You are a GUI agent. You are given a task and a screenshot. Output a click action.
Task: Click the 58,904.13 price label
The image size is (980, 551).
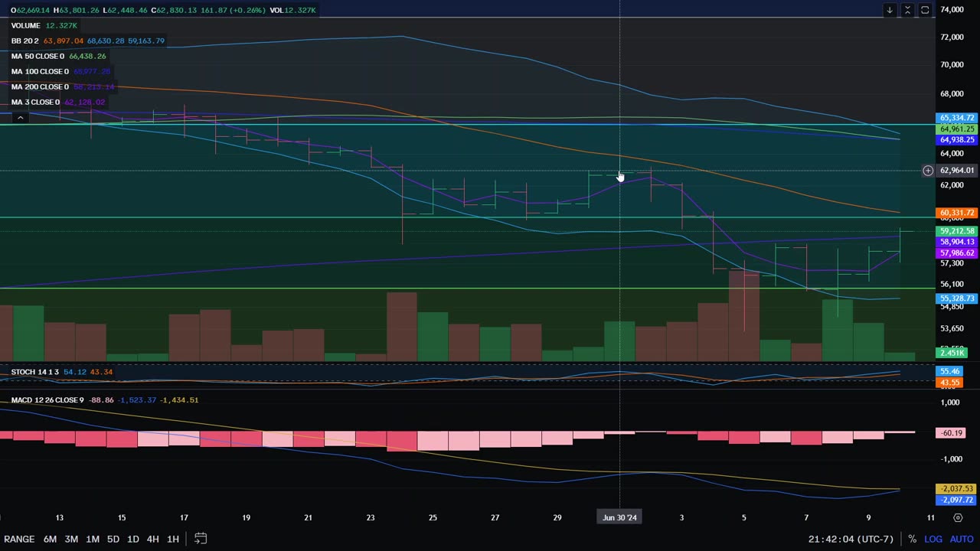click(957, 242)
